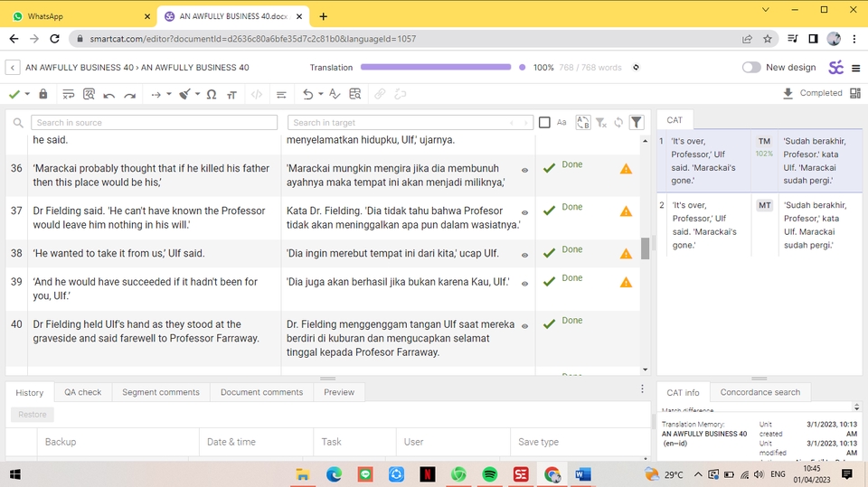Open concordance search toolbar icon
This screenshot has width=868, height=487.
pos(89,94)
